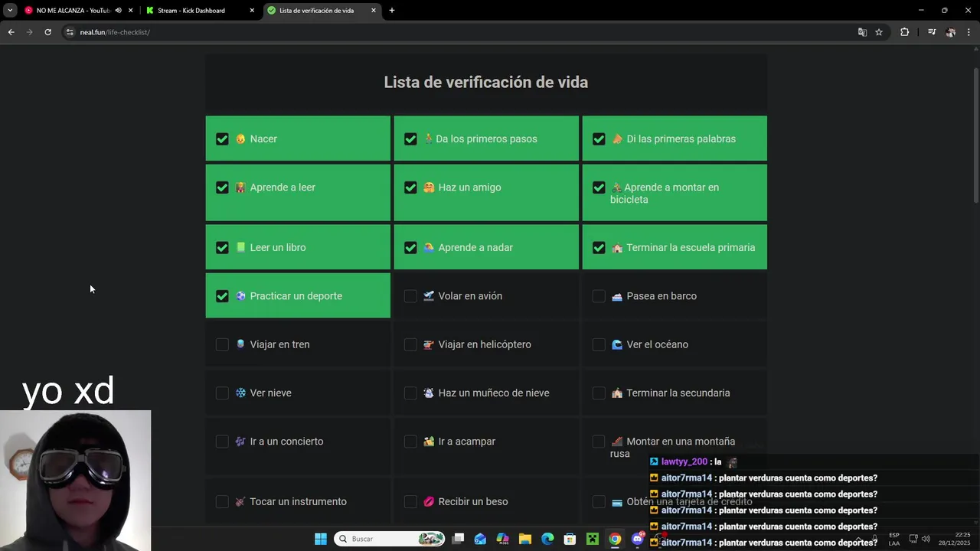Open the tab search dropdown arrow
This screenshot has width=980, height=551.
tap(10, 11)
